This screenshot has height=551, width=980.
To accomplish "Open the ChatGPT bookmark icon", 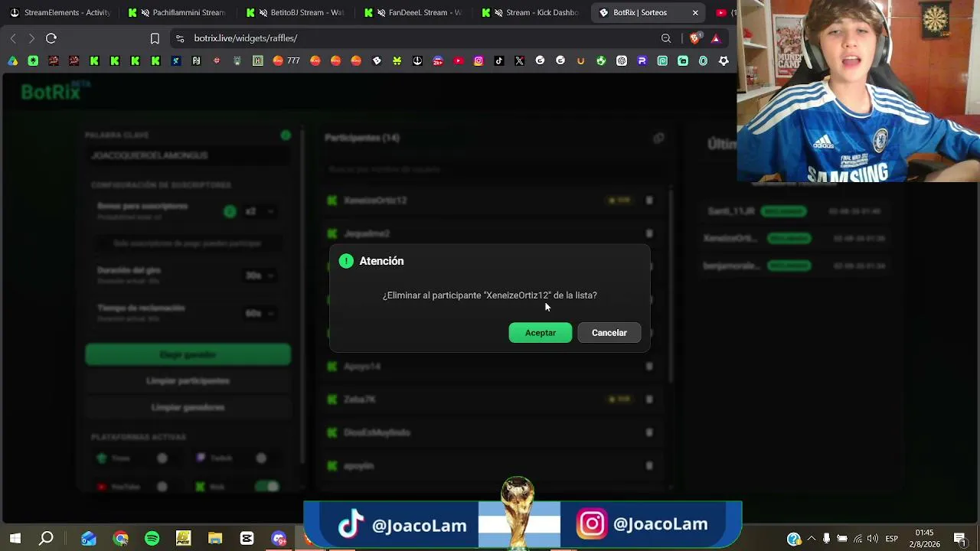I will [622, 60].
